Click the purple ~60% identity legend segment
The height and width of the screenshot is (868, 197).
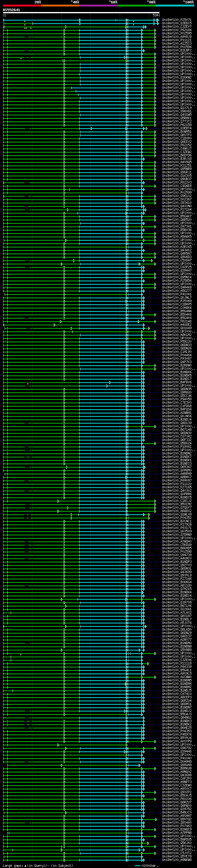99,6
